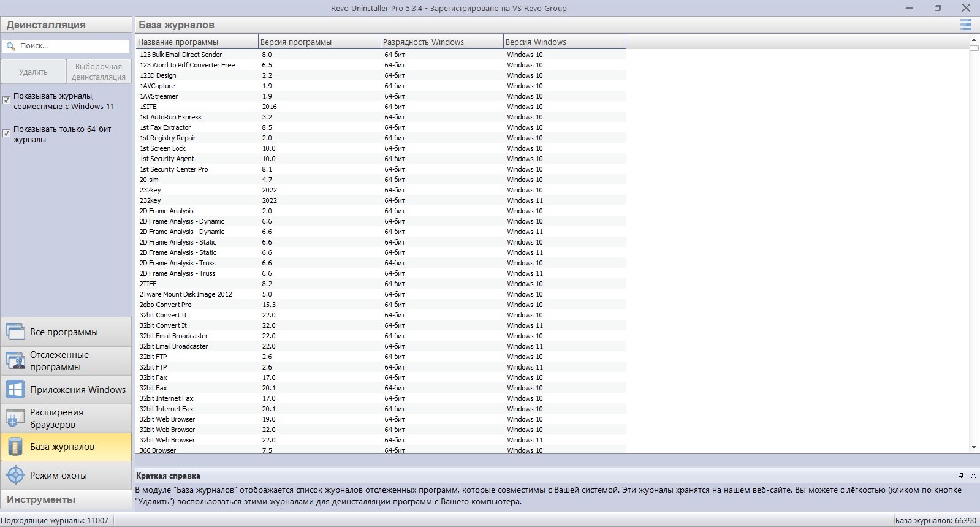Click the vertical scrollbar thumb
The image size is (980, 527).
pyautogui.click(x=974, y=48)
